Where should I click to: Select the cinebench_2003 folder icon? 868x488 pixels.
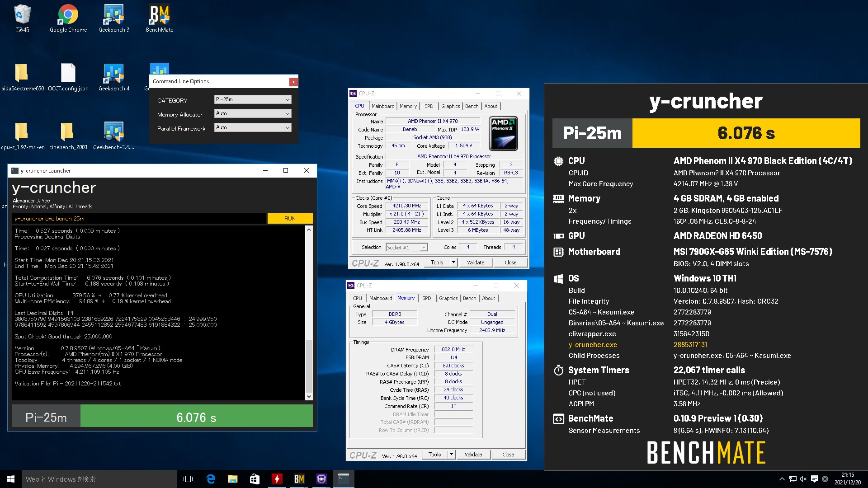click(x=68, y=136)
